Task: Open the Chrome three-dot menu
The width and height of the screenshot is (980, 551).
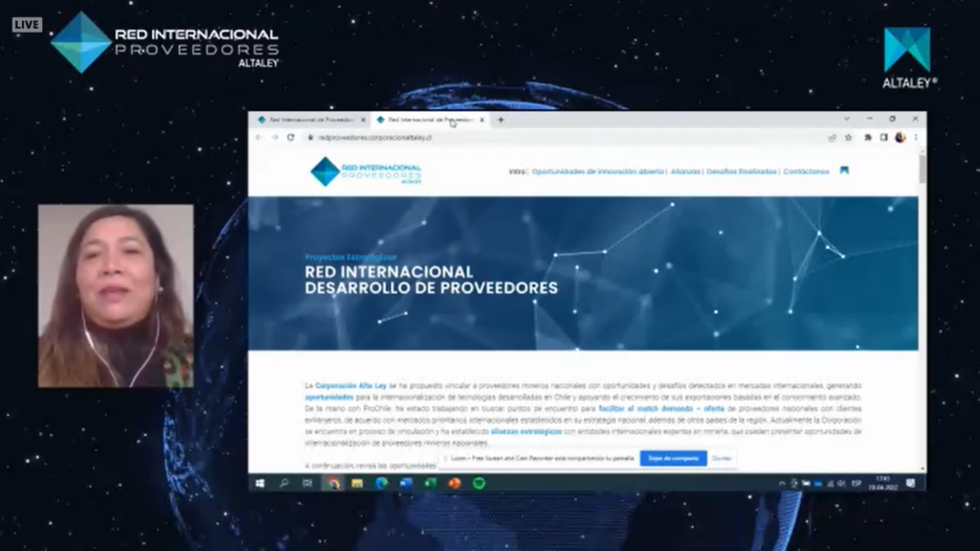Action: tap(916, 138)
